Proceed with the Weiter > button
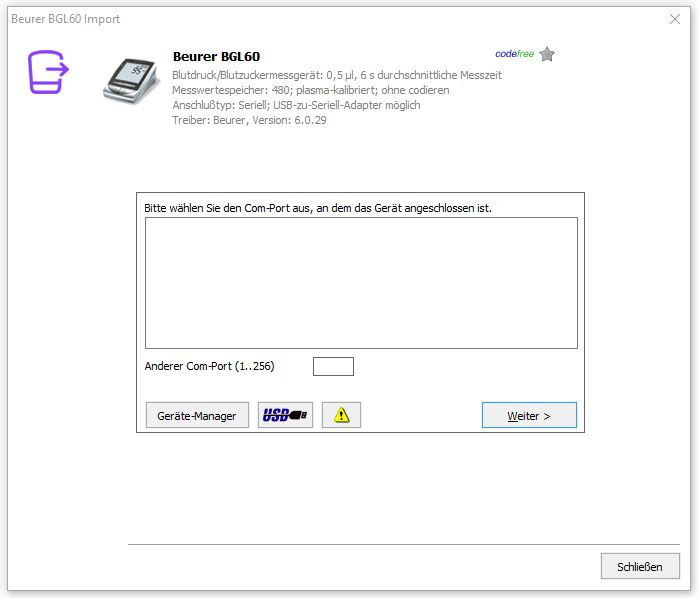This screenshot has width=699, height=598. [529, 415]
